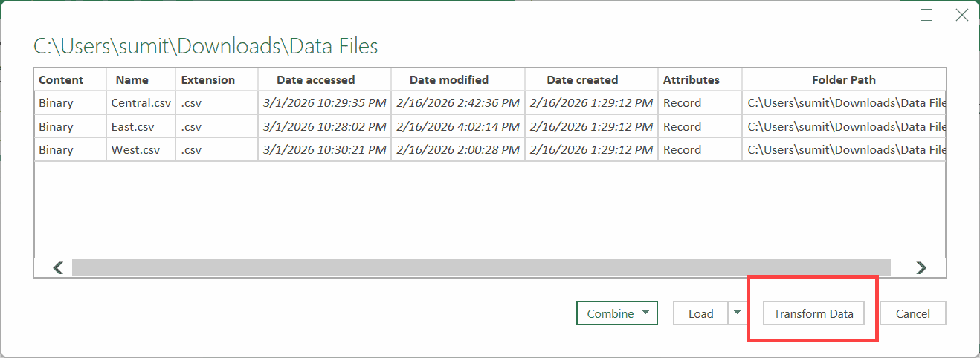The image size is (980, 358).
Task: Click the left arrow of horizontal scrollbar
Action: tap(58, 267)
